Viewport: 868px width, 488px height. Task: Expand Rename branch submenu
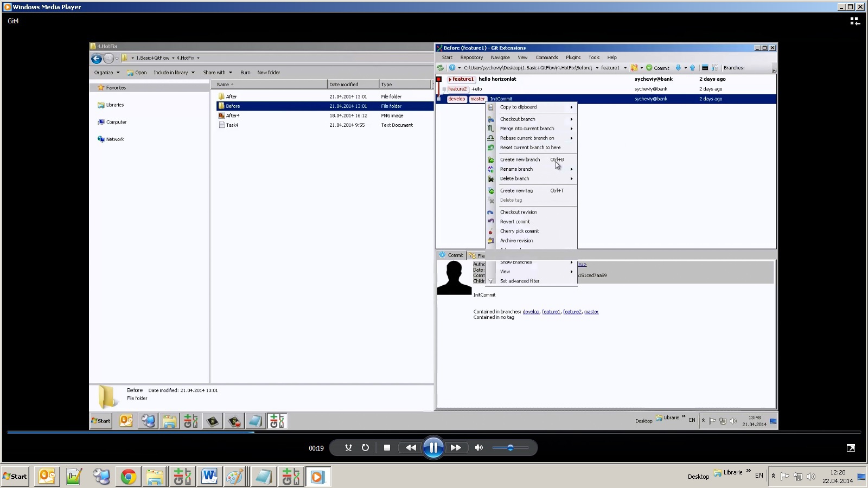(532, 169)
